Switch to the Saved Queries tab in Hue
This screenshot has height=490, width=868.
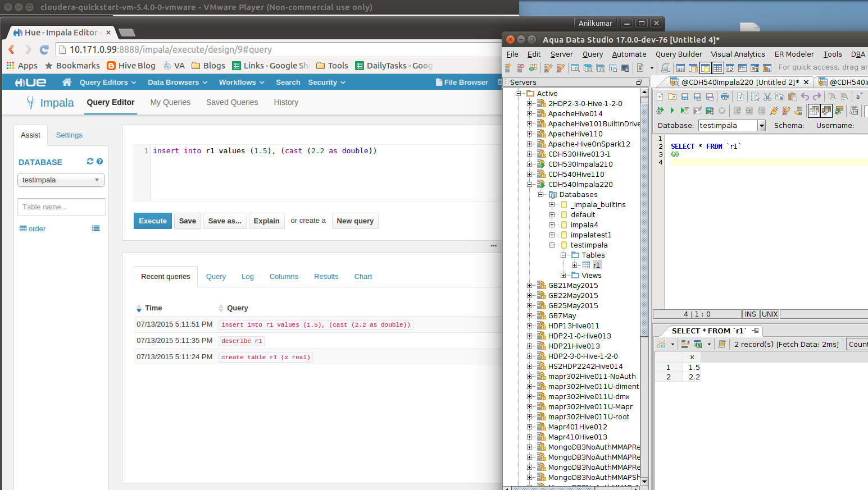click(232, 102)
